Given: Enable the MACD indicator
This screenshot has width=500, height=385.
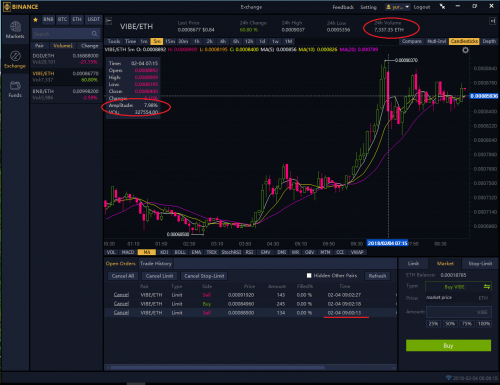Looking at the screenshot, I should tap(128, 252).
